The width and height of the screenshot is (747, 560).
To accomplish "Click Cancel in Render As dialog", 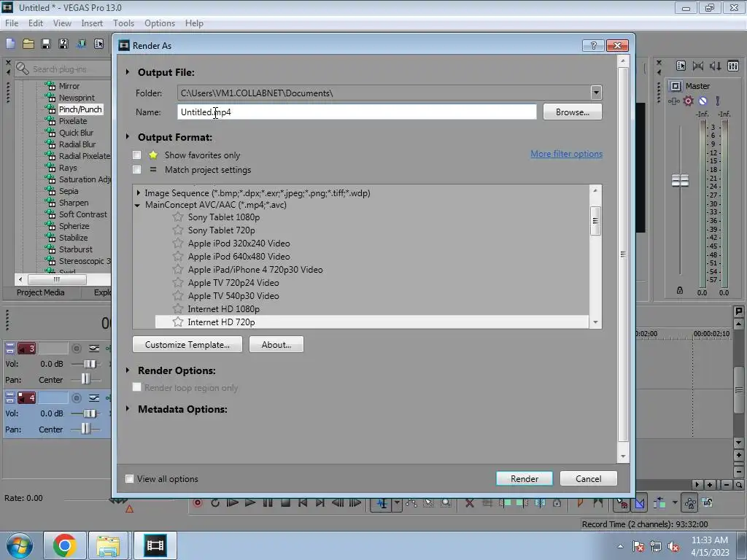I will [589, 478].
